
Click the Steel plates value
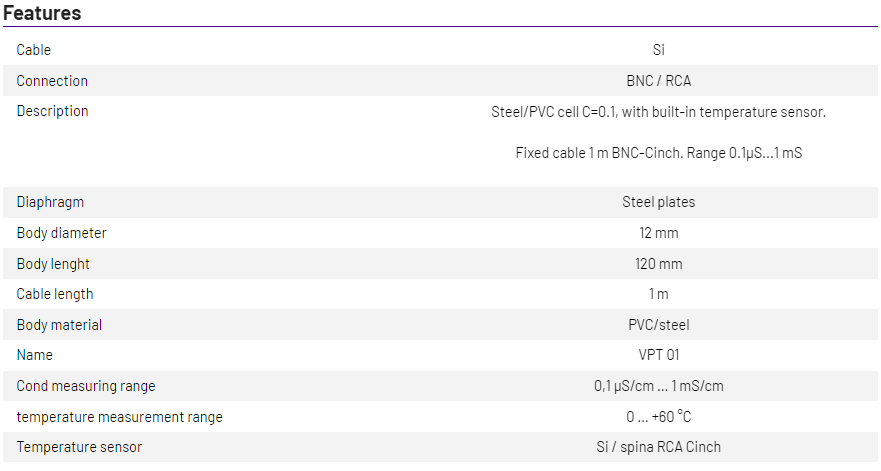pyautogui.click(x=658, y=202)
